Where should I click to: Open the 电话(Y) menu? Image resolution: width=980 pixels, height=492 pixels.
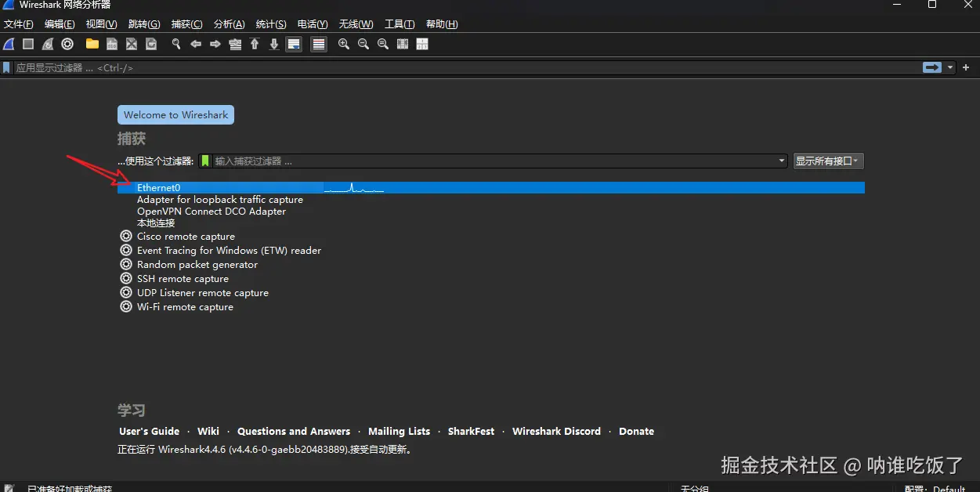[x=313, y=24]
